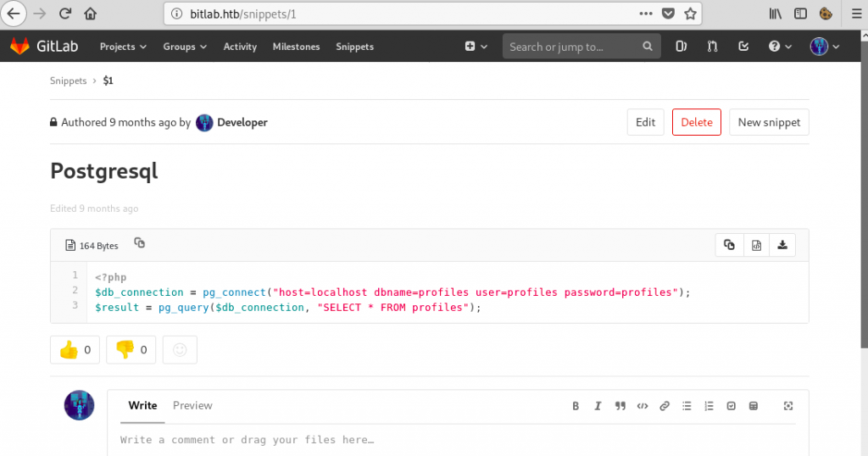Download the snippet file

tap(782, 245)
